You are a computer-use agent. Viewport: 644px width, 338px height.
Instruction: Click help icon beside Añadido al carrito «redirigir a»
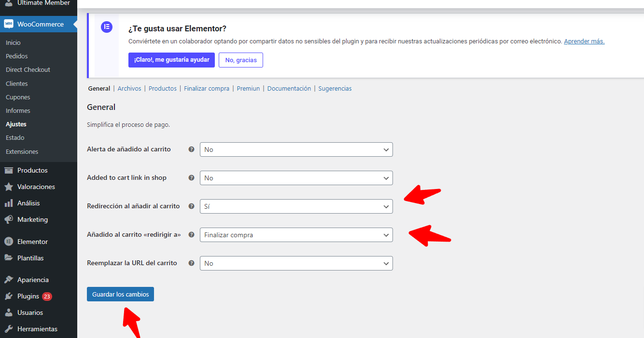coord(191,235)
